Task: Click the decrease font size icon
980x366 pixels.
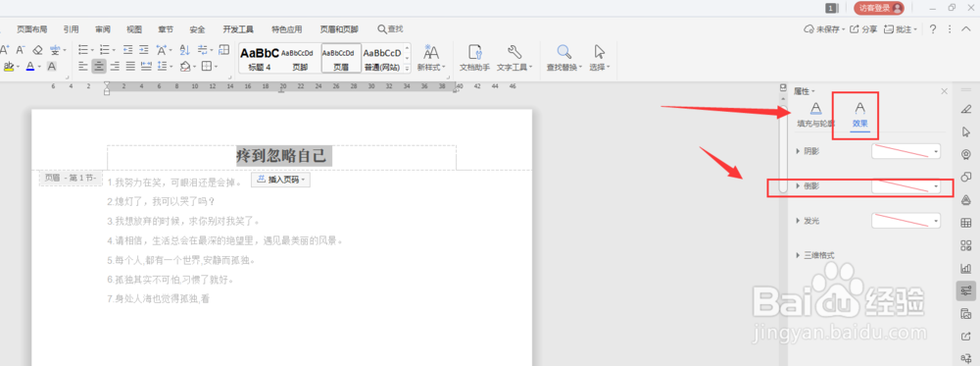Action: tap(20, 49)
